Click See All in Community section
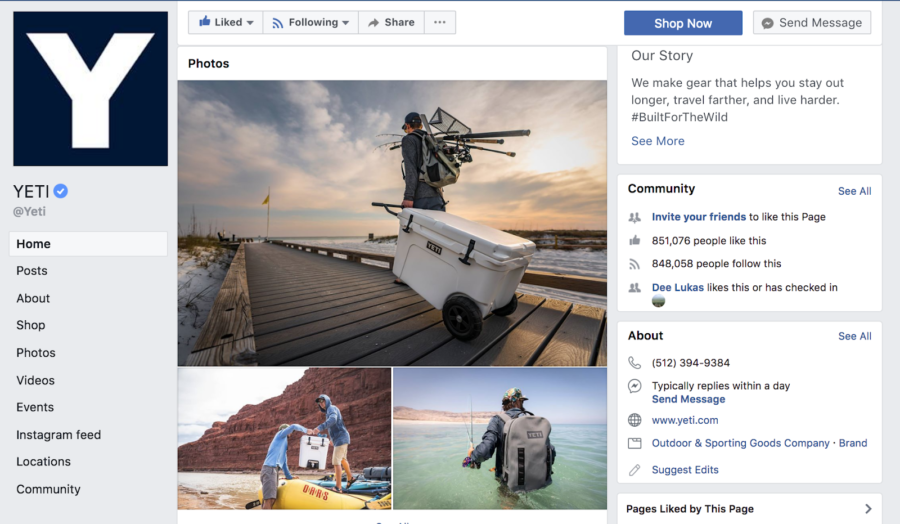900x524 pixels. click(x=854, y=191)
